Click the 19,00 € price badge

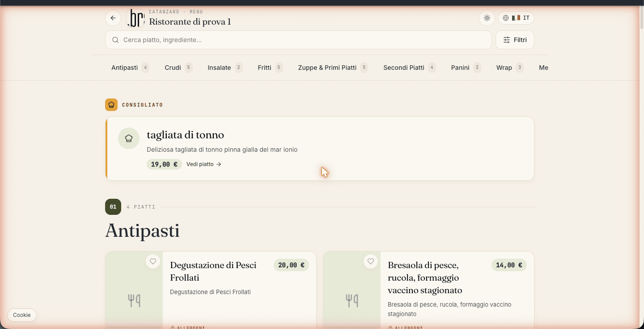164,164
